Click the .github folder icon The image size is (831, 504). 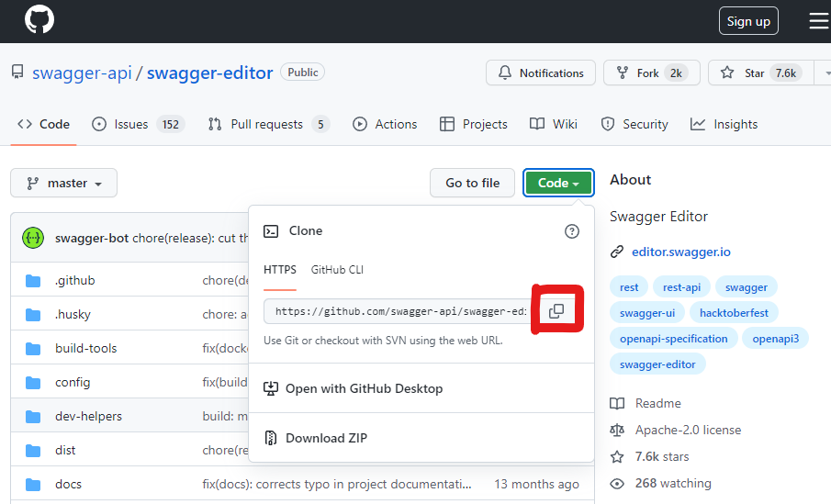tap(33, 280)
